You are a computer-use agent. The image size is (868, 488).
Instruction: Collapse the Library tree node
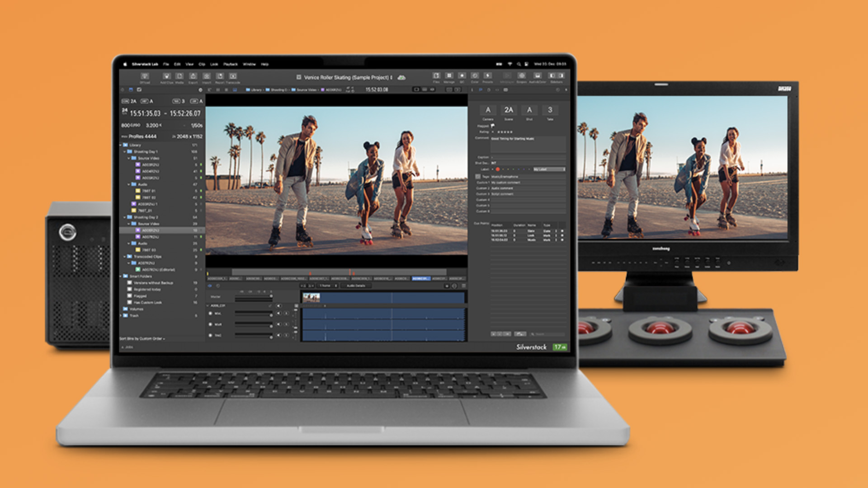(x=121, y=145)
